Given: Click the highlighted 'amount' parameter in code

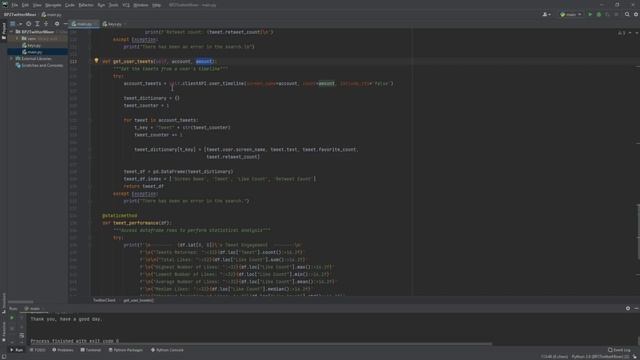Looking at the screenshot, I should 204,62.
